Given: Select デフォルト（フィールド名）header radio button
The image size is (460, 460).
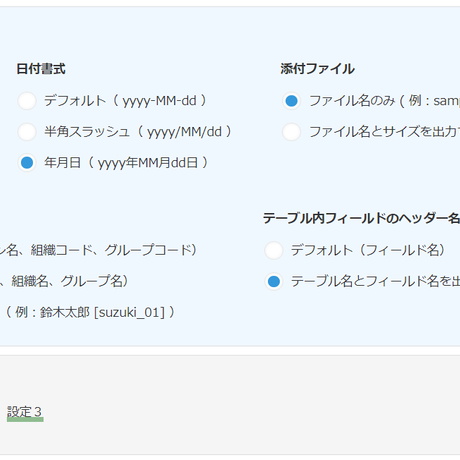Looking at the screenshot, I should (x=274, y=250).
